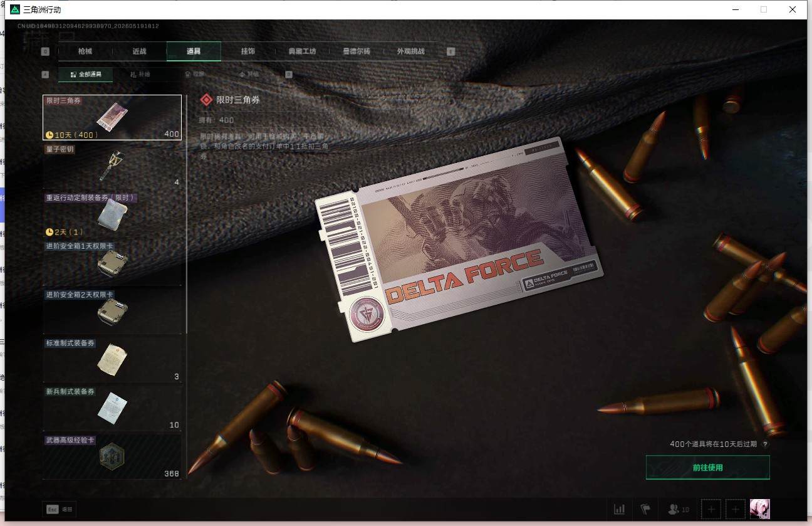The height and width of the screenshot is (526, 812).
Task: Click the item list vertical scrollbar
Action: (186, 213)
